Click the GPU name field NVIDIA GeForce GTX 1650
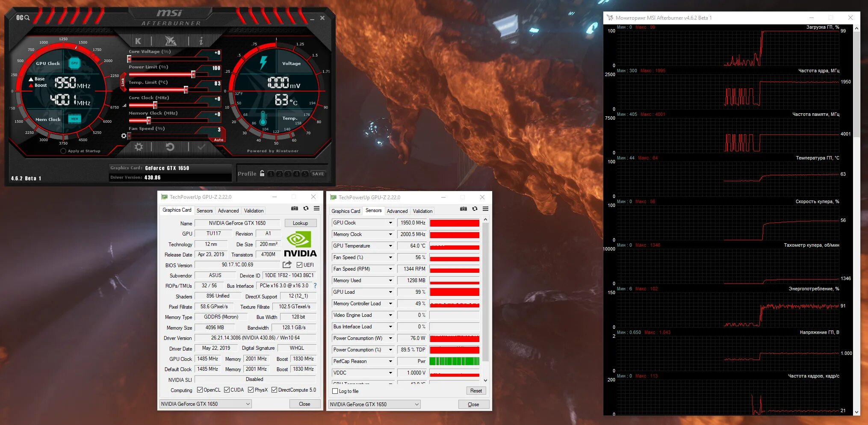This screenshot has height=425, width=868. 237,223
